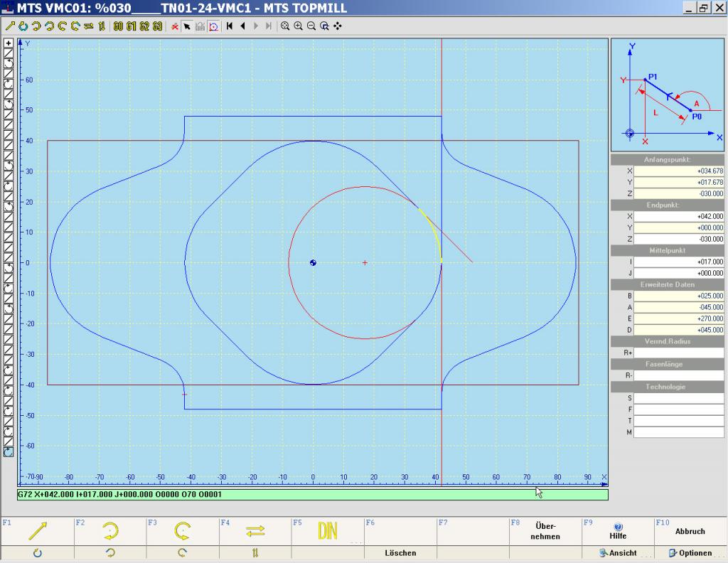Click the Mittelpunkt I field showing +017.000
This screenshot has width=728, height=563.
(x=679, y=262)
